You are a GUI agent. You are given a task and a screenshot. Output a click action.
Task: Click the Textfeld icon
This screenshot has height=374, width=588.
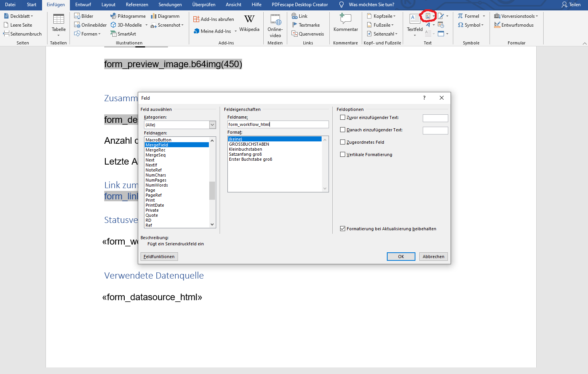(415, 19)
